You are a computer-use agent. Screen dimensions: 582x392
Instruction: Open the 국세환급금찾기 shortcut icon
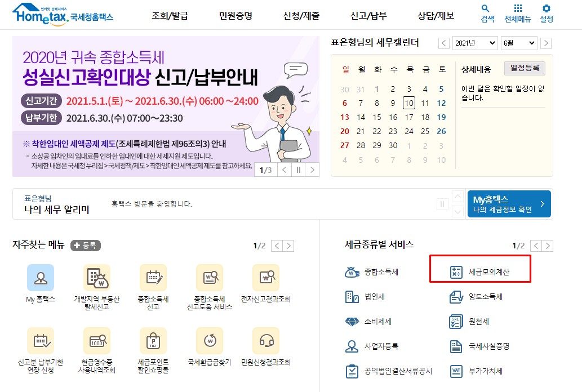tap(210, 340)
